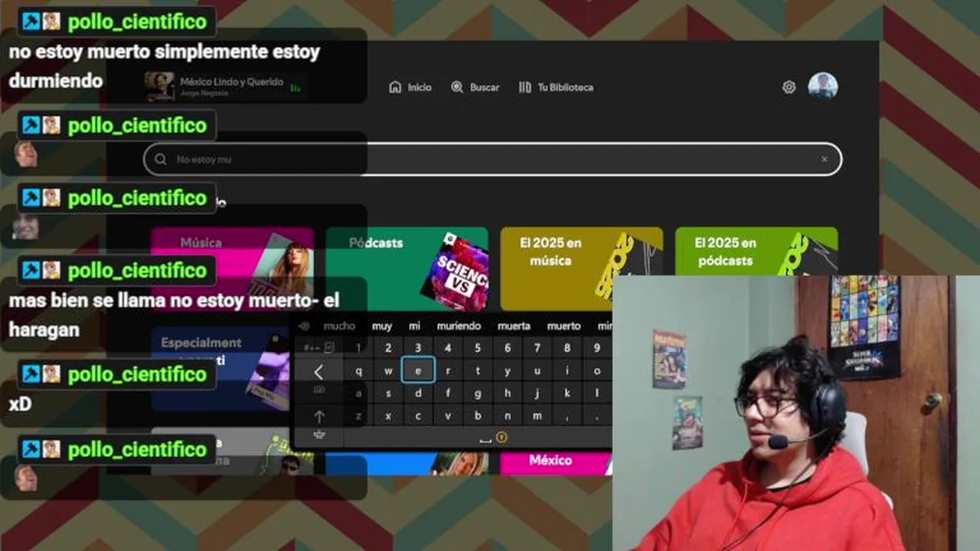This screenshot has width=980, height=551.
Task: Tap the 'n' key
Action: coord(508,416)
